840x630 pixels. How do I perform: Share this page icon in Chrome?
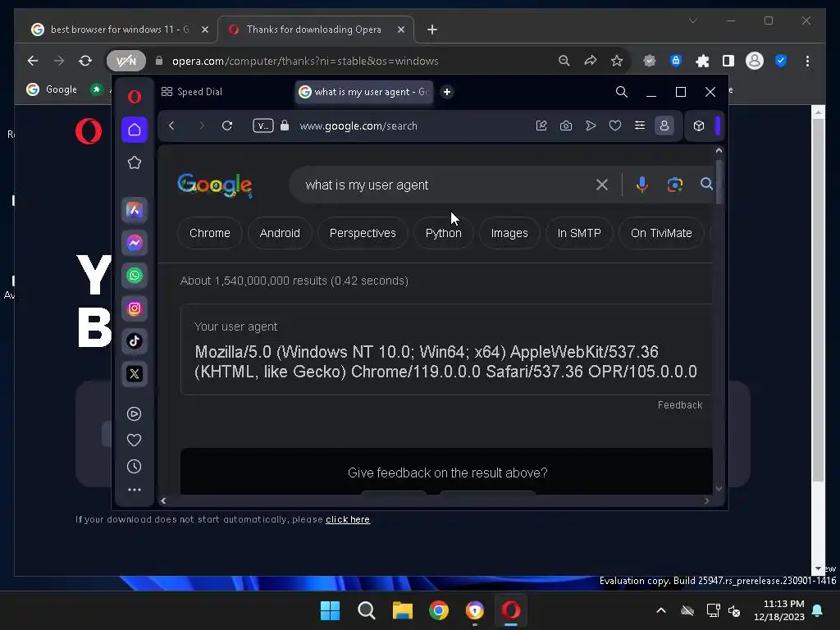(591, 61)
